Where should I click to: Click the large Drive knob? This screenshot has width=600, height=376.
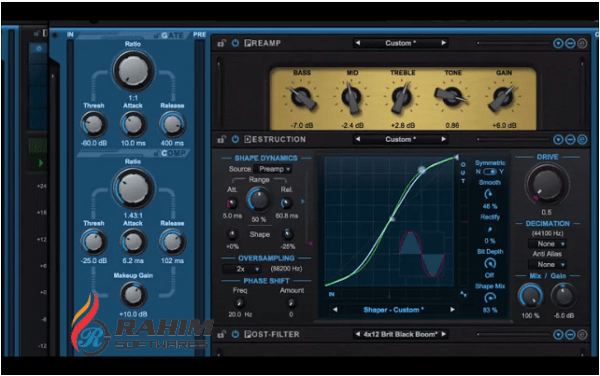546,184
